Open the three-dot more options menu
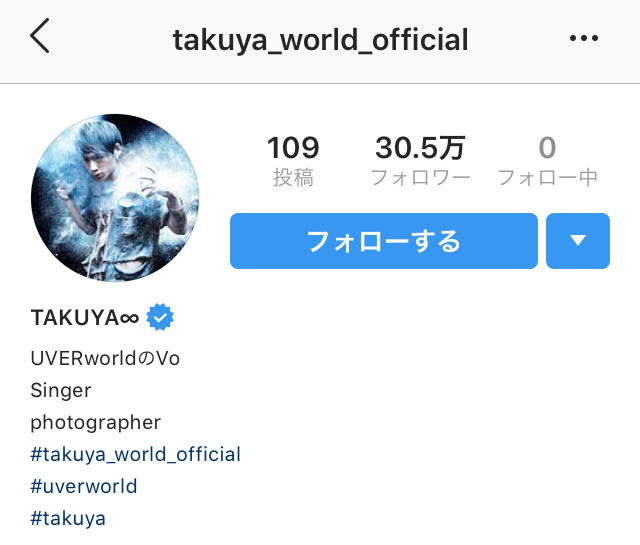The image size is (640, 545). [584, 38]
